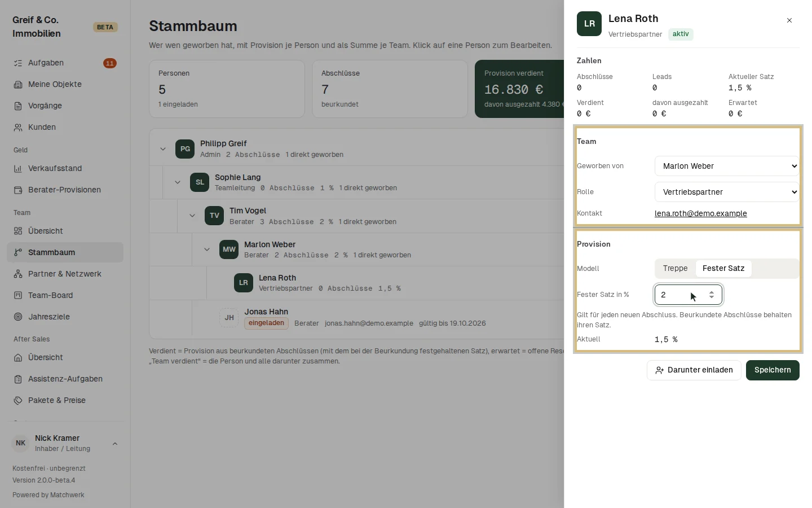812x508 pixels.
Task: Collapse the Philipp Greif tree node
Action: (163, 149)
